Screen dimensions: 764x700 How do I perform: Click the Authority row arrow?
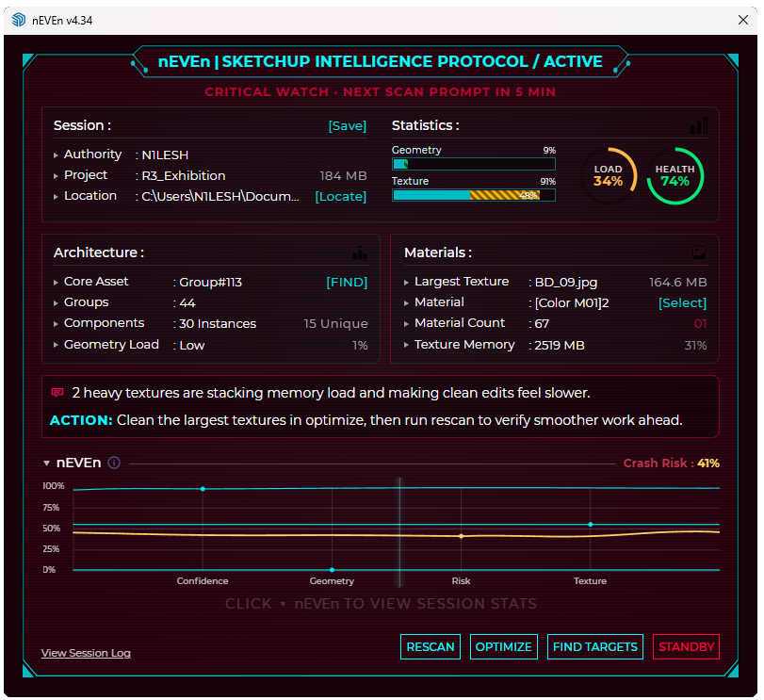pyautogui.click(x=56, y=155)
